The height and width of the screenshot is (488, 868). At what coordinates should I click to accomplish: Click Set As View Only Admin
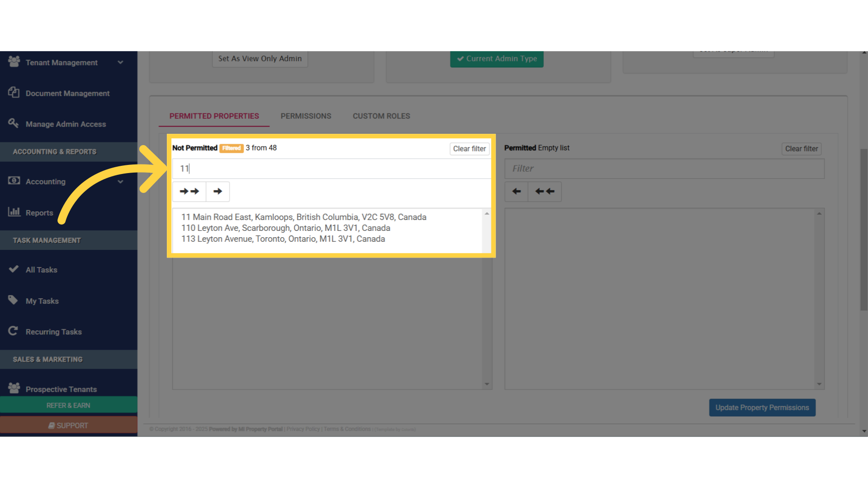260,59
